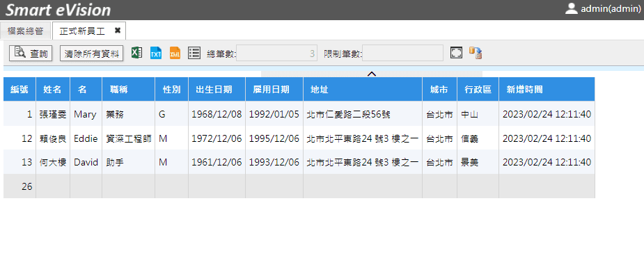Export data to Excel icon
The height and width of the screenshot is (274, 644).
coord(136,53)
